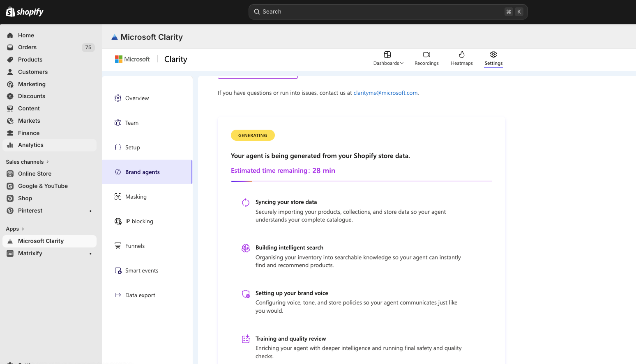Viewport: 636px width, 364px height.
Task: Click the Pinterest icon
Action: click(10, 211)
